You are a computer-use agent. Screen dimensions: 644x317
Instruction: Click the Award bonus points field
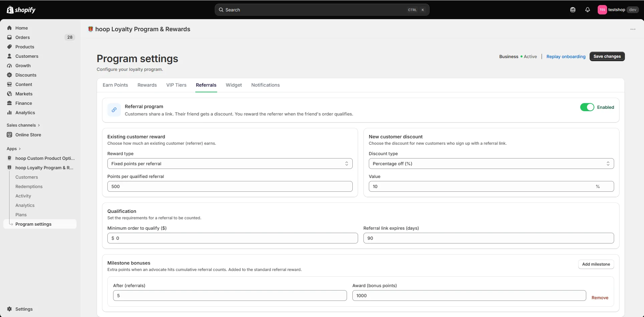click(x=469, y=296)
